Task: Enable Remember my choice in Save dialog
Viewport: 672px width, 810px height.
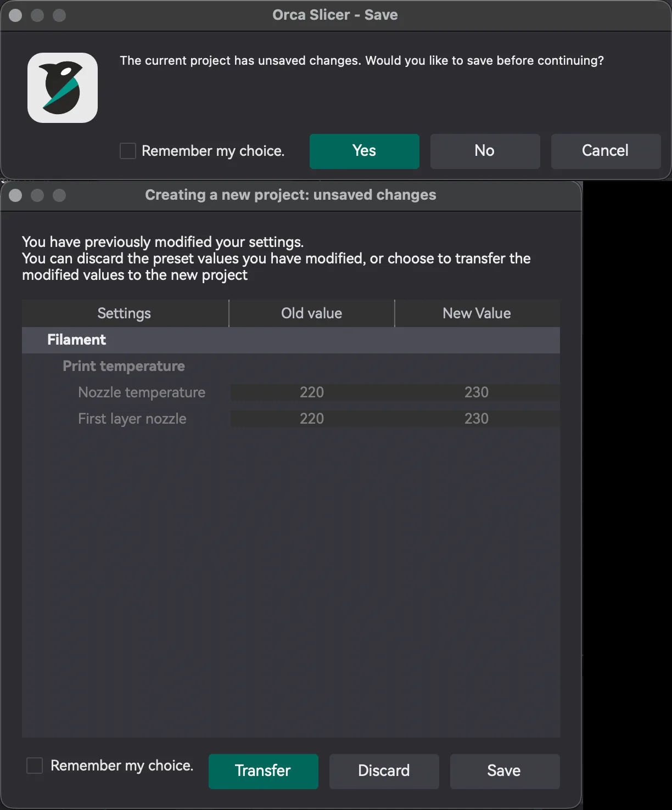Action: tap(128, 151)
